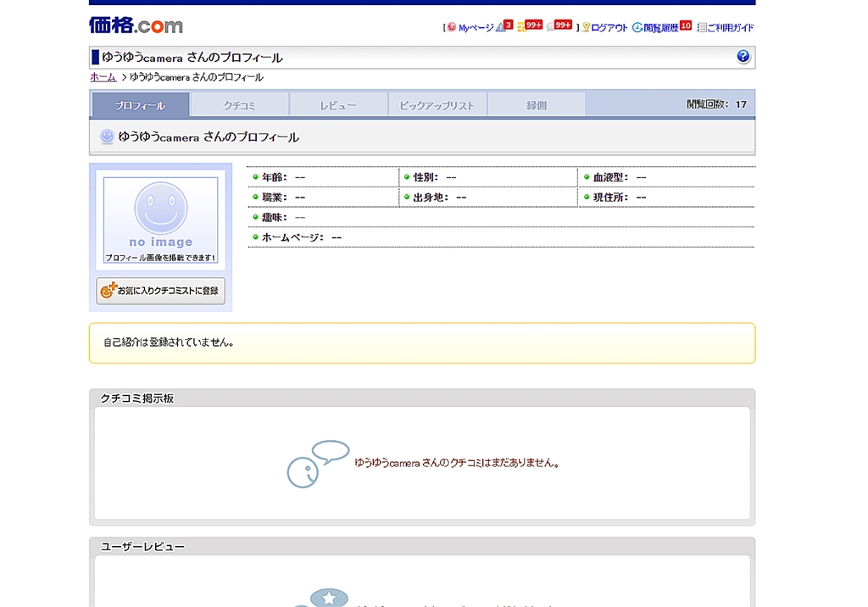Open 閲覧履歴 browsing history

pos(661,28)
